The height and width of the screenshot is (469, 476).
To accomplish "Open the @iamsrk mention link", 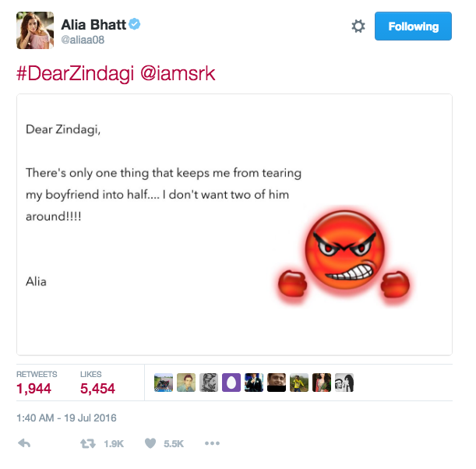I will coord(178,74).
